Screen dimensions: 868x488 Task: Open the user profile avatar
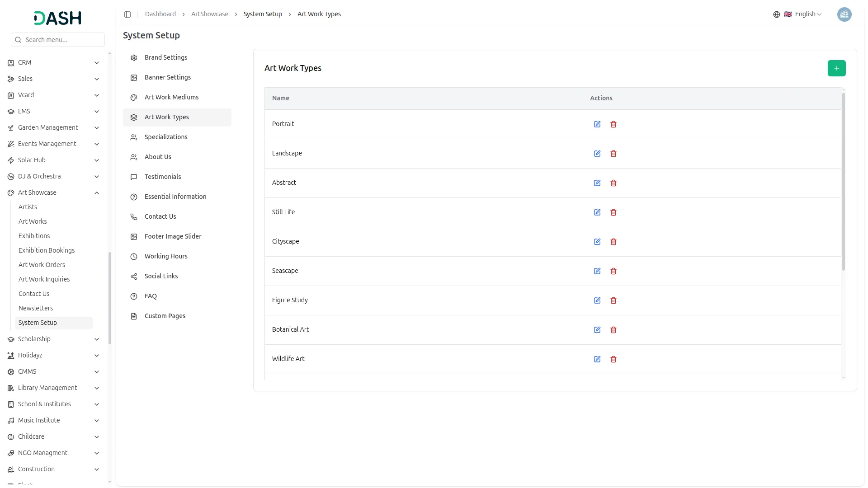point(844,14)
